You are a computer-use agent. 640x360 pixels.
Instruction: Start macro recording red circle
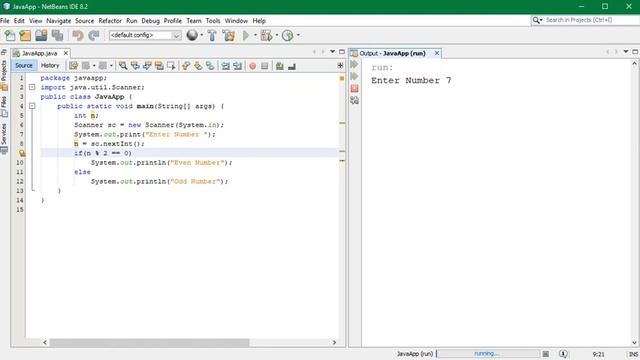(253, 66)
